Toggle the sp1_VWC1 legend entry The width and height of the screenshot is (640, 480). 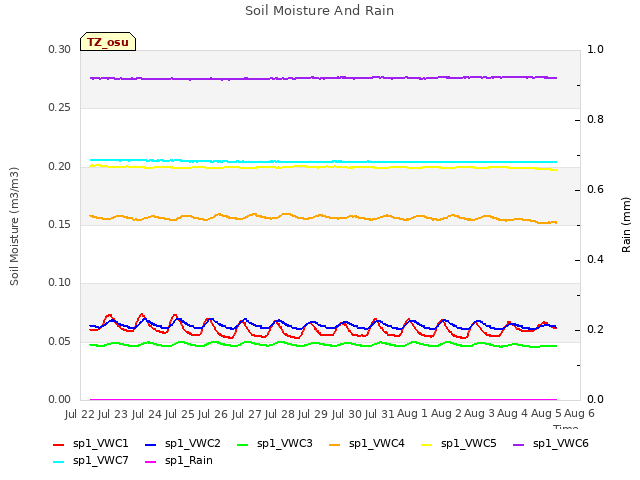[x=91, y=444]
